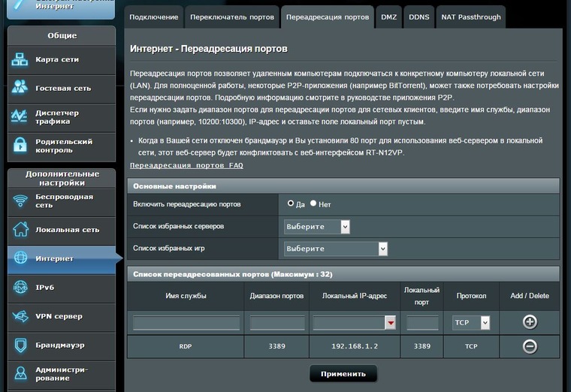
Task: Select the Переадресация портов tab
Action: tap(328, 17)
